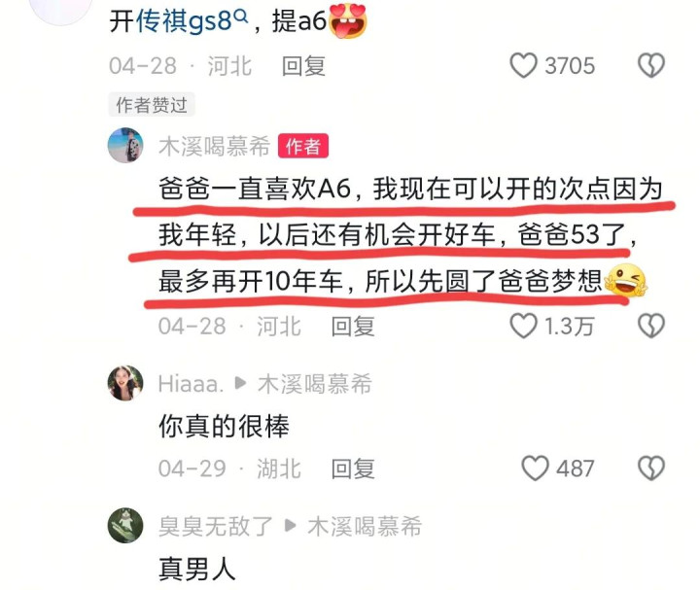Dislike Hiaaa.'s comment via broken heart
700x590 pixels.
point(651,469)
